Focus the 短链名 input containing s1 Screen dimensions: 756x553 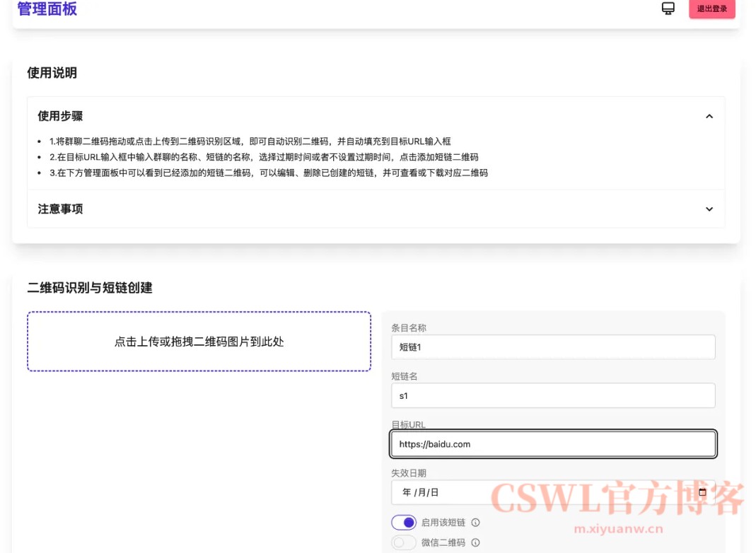tap(552, 396)
